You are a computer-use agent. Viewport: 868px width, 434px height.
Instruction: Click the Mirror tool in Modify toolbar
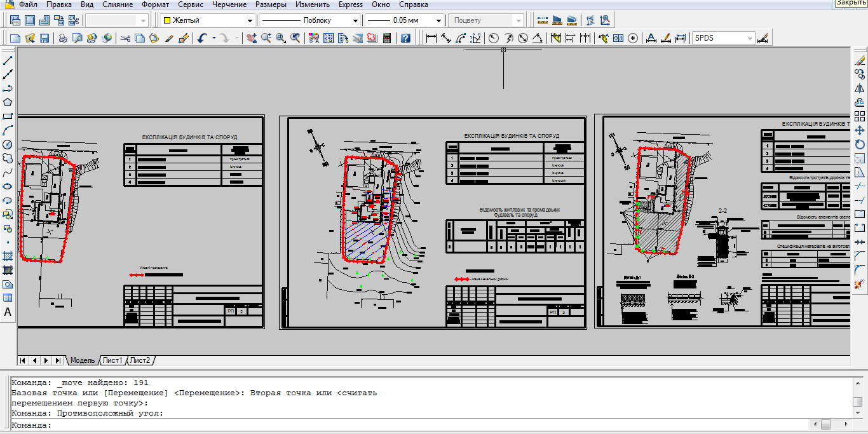click(860, 88)
